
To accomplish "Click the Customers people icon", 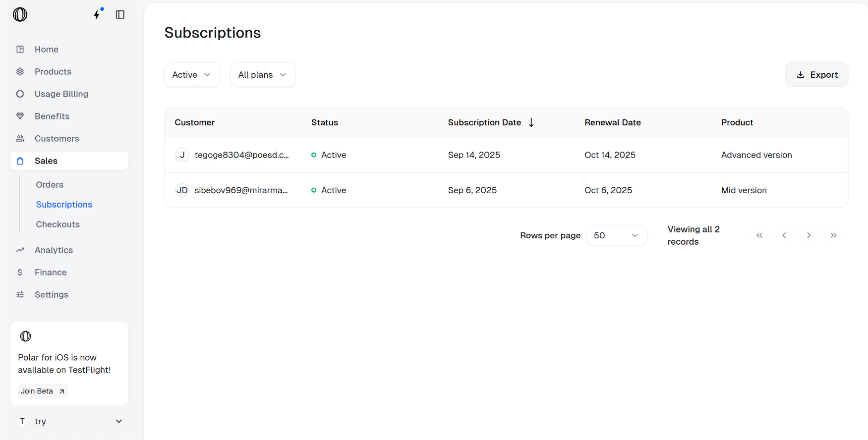I will [20, 138].
